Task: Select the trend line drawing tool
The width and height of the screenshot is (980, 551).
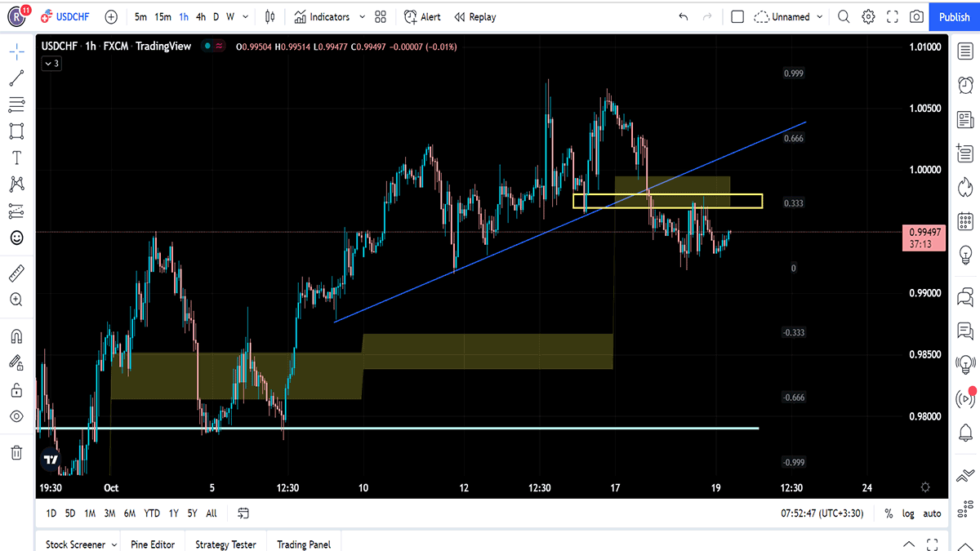Action: pos(16,78)
